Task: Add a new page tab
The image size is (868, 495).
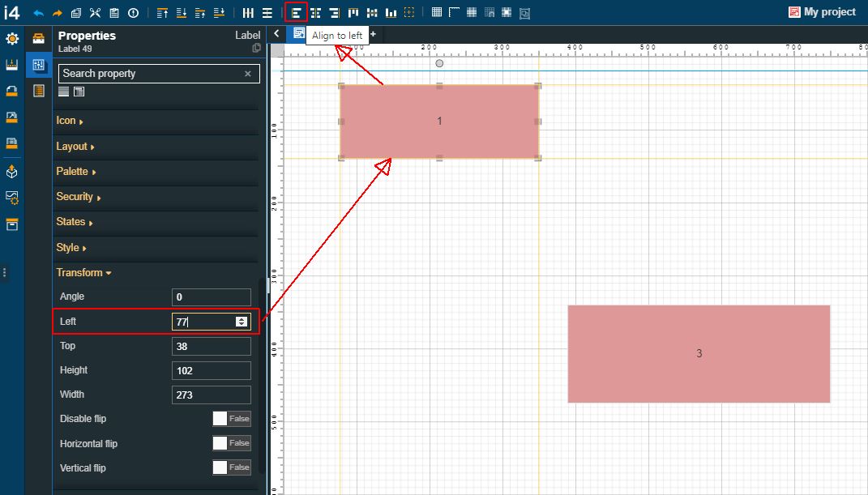Action: tap(373, 34)
